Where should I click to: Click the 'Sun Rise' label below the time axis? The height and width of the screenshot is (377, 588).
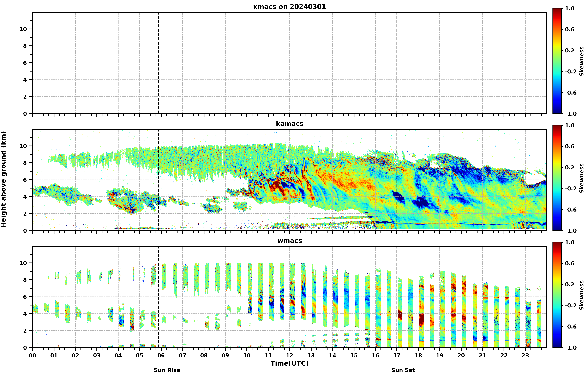167,370
